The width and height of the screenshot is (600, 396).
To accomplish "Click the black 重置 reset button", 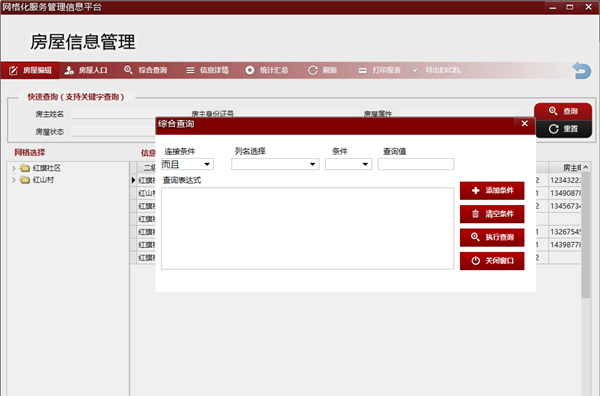I will [563, 129].
